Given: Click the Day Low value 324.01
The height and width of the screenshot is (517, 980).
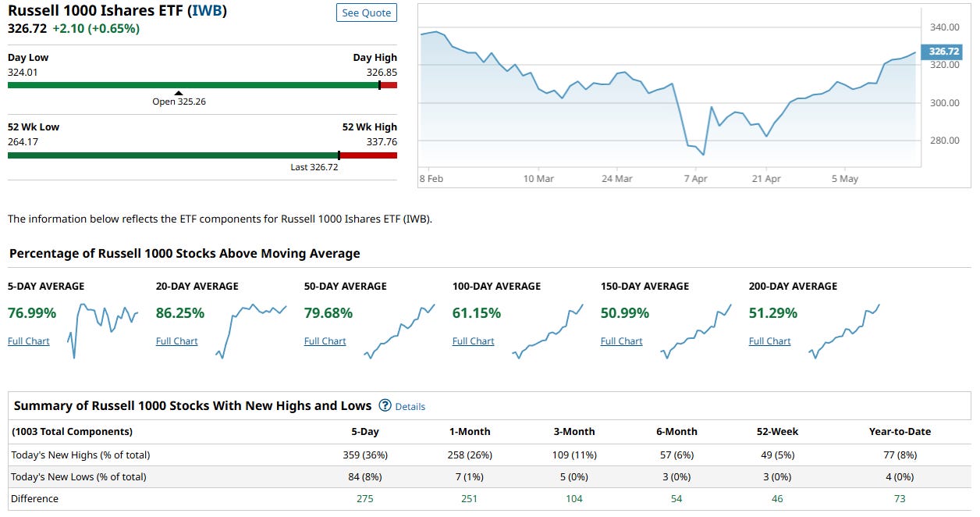Looking at the screenshot, I should pyautogui.click(x=23, y=72).
